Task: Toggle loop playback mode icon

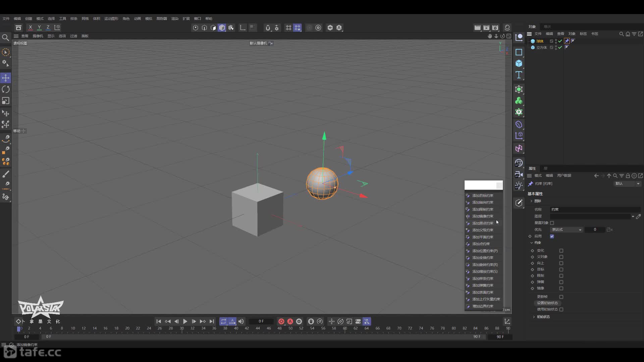Action: [x=223, y=321]
